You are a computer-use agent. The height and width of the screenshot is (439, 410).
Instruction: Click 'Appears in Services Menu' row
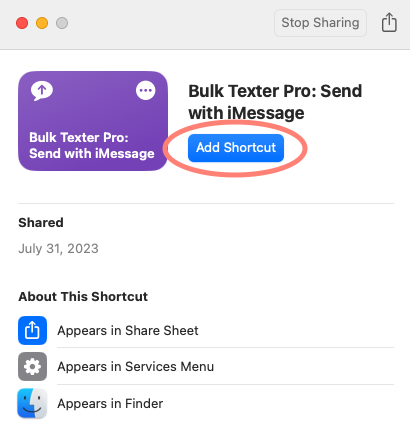point(206,367)
